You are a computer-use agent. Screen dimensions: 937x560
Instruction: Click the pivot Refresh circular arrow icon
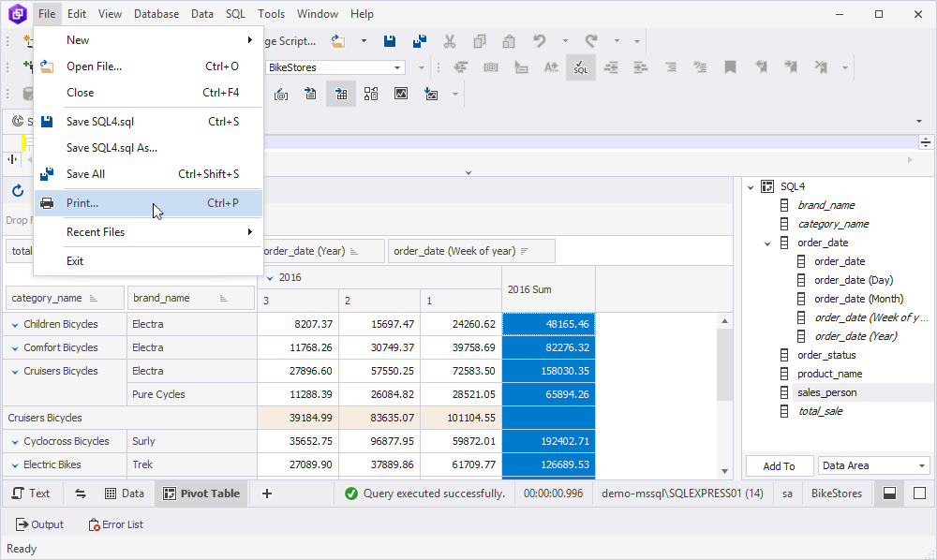tap(18, 190)
